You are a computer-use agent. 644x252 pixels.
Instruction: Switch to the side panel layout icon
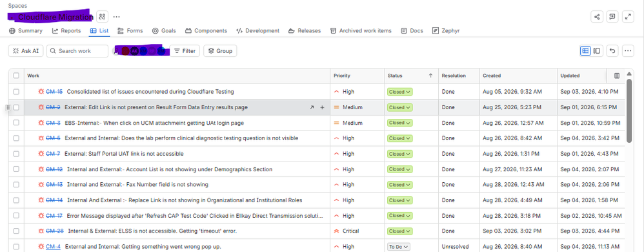pos(597,51)
